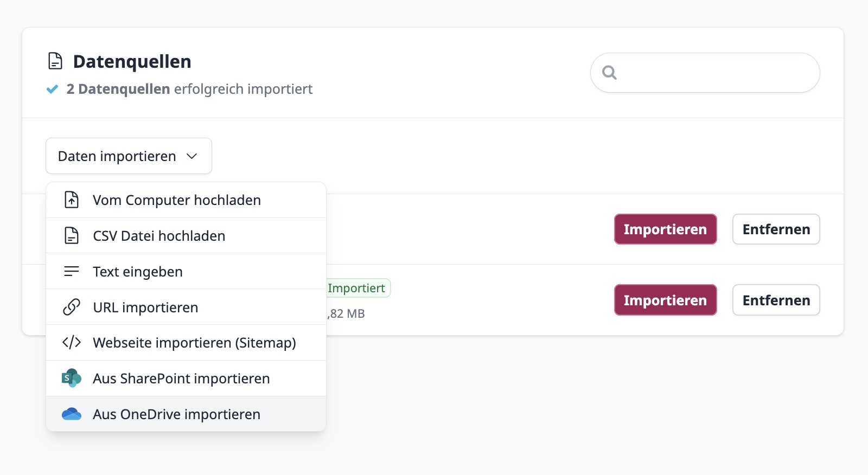
Task: Click the second Importieren button
Action: [665, 300]
